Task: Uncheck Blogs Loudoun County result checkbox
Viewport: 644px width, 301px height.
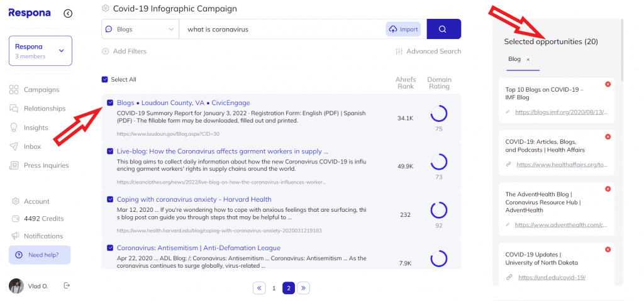Action: [x=110, y=102]
